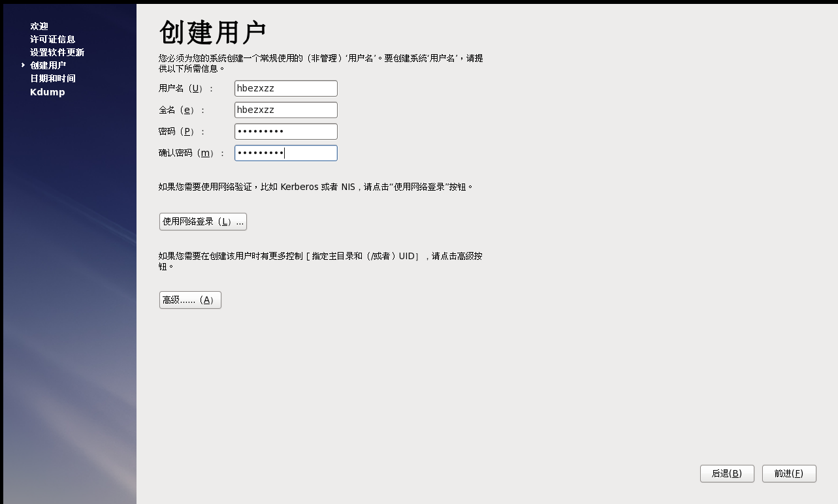Open the 许可证信息 step
Image resolution: width=838 pixels, height=504 pixels.
coord(52,39)
